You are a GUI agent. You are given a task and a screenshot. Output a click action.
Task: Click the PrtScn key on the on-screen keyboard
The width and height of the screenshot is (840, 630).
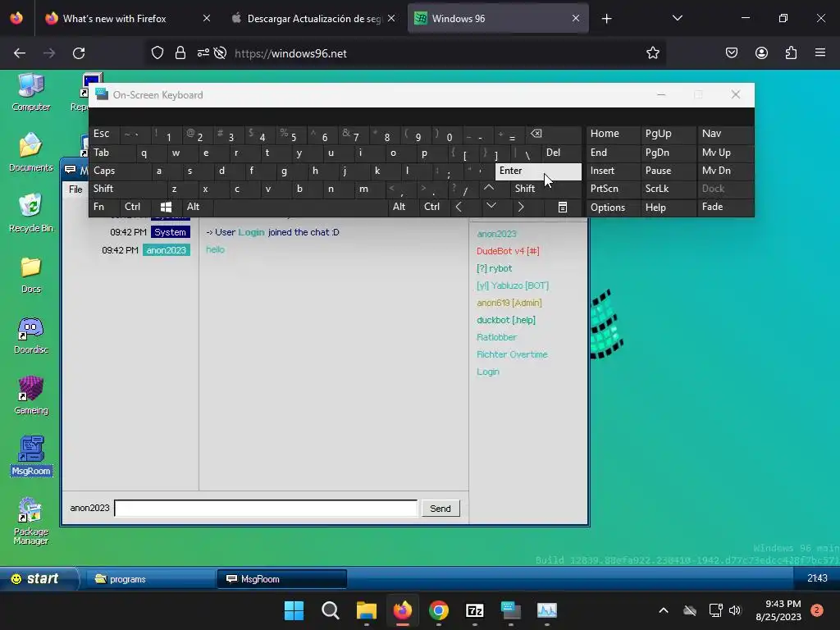(613, 189)
